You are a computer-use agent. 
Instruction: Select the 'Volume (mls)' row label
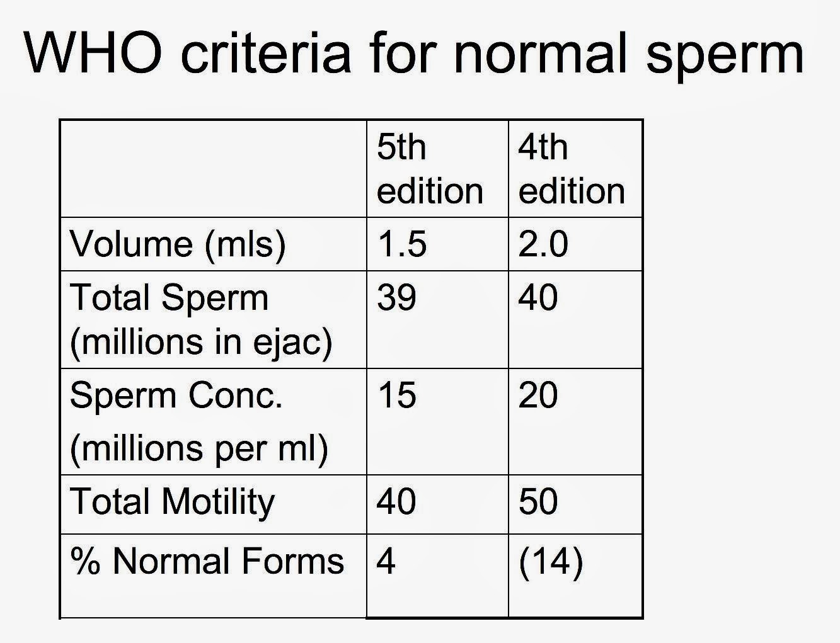click(178, 244)
